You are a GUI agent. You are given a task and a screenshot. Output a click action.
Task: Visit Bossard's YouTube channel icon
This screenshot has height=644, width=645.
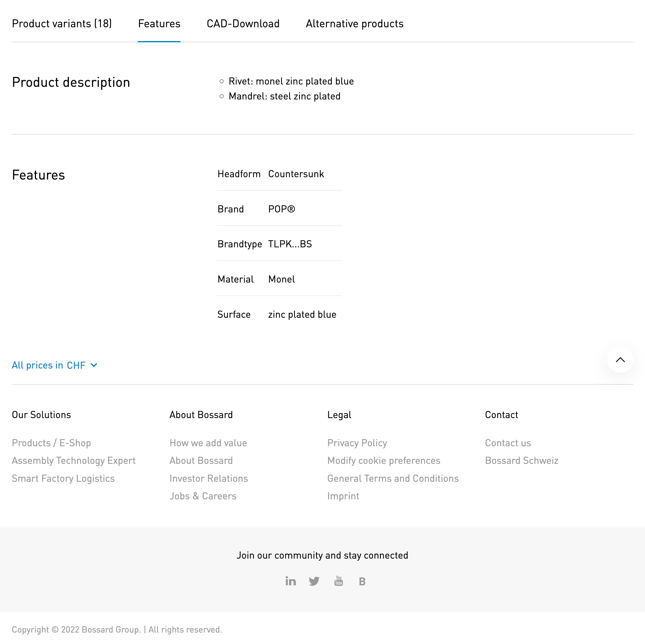[x=338, y=581]
